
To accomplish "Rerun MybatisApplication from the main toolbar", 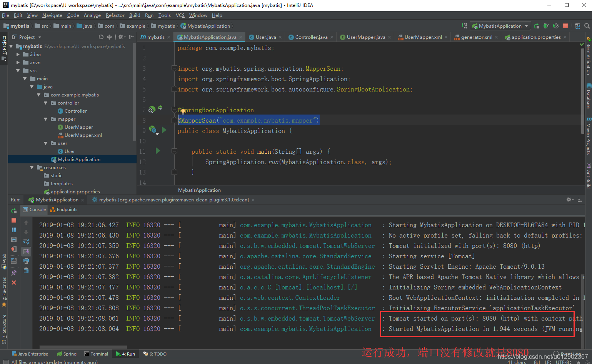I will point(537,26).
